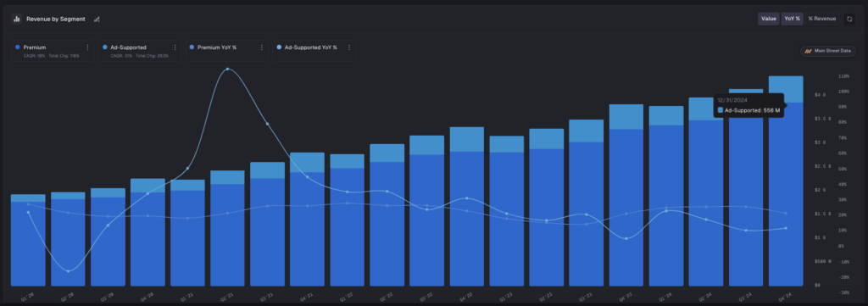Click the Premium segment of the Q4'22 bar
868x306 pixels.
tap(467, 219)
